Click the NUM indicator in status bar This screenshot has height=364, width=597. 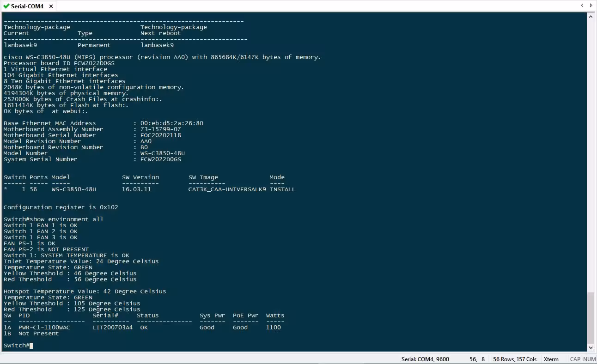589,359
